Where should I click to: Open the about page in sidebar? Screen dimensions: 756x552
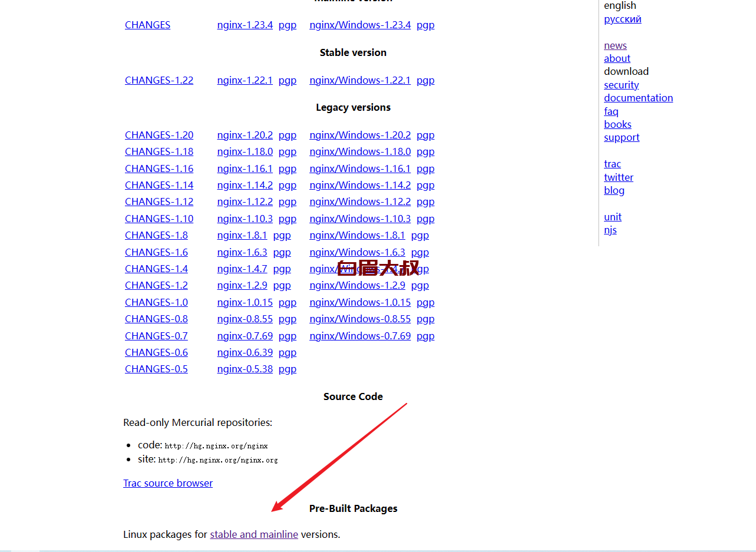click(x=617, y=58)
